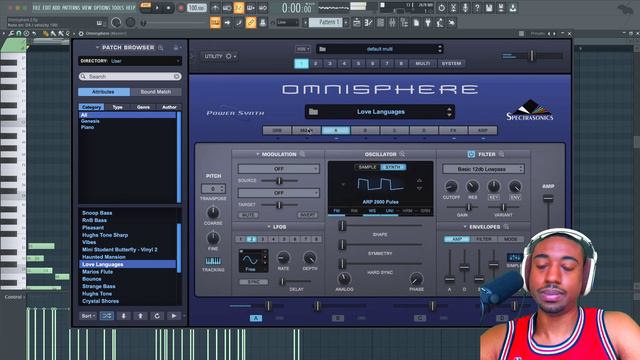Click the refresh patch list button
The height and width of the screenshot is (360, 640).
pyautogui.click(x=157, y=316)
